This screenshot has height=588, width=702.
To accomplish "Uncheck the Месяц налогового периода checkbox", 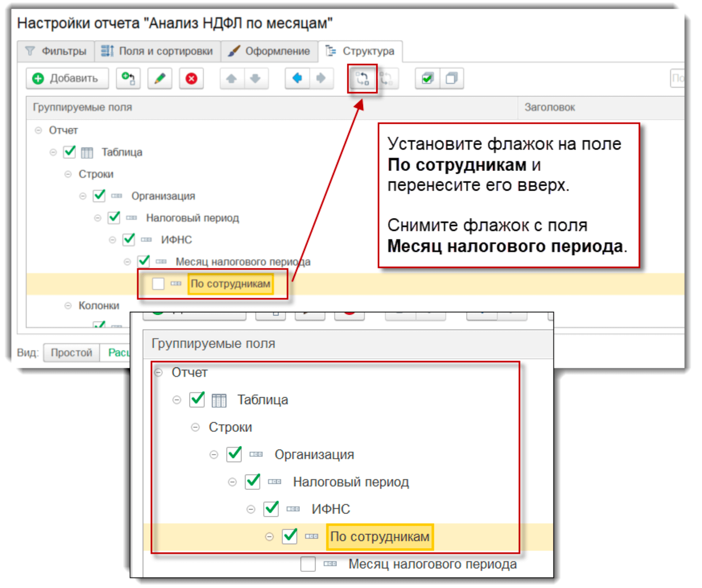I will click(x=143, y=261).
